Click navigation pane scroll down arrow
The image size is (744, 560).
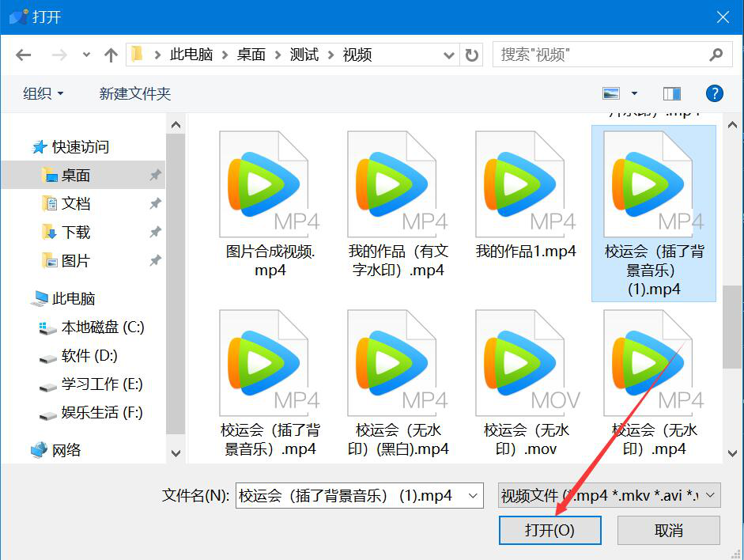coord(176,453)
